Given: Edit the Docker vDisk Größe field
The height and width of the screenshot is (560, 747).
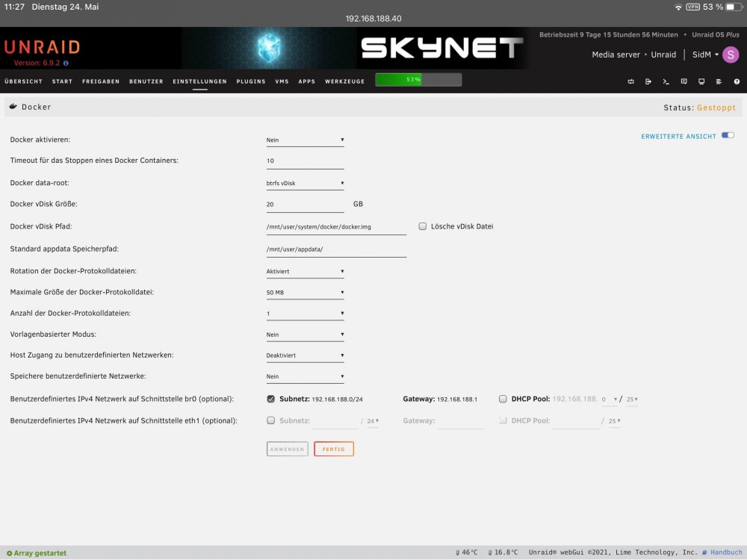Looking at the screenshot, I should click(305, 205).
